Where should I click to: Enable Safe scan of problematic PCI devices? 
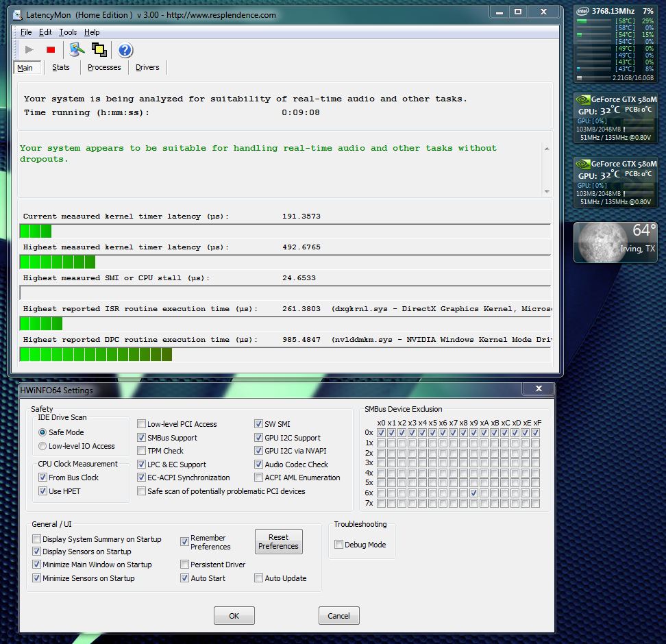click(x=141, y=491)
